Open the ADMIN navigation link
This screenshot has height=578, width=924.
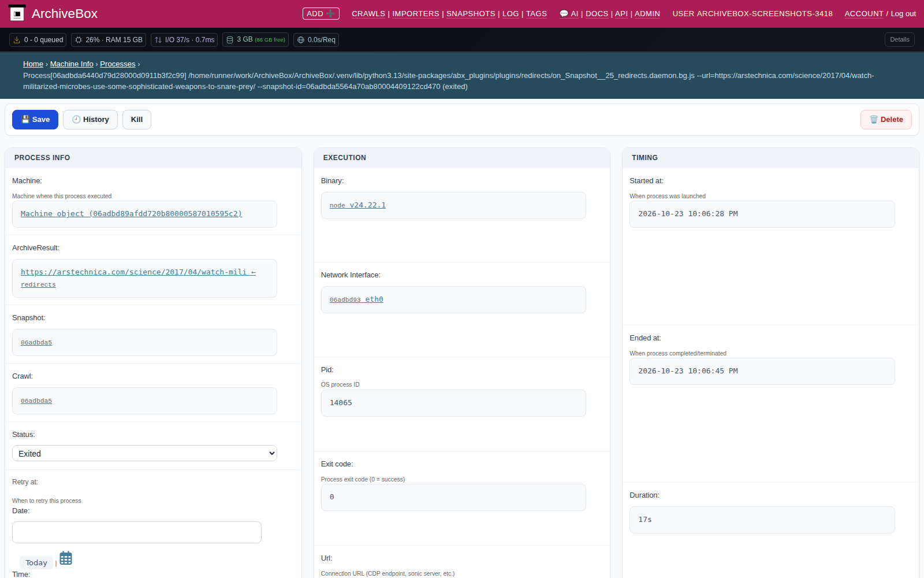point(647,13)
